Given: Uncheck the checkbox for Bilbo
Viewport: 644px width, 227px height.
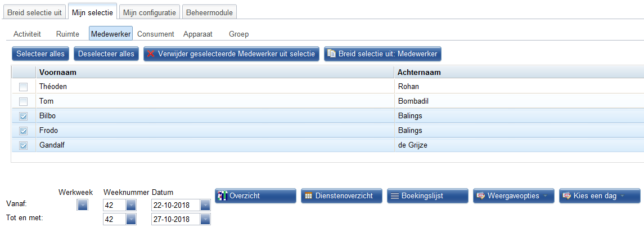Looking at the screenshot, I should pos(24,117).
